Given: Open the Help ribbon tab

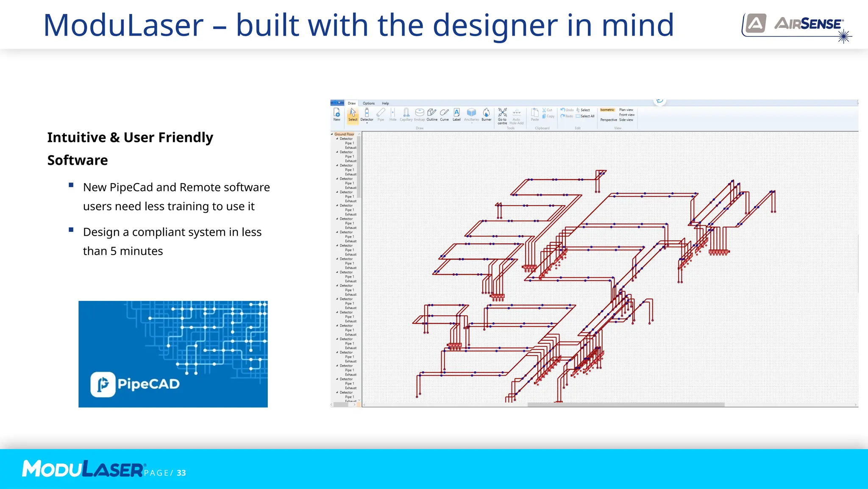Looking at the screenshot, I should [x=385, y=103].
